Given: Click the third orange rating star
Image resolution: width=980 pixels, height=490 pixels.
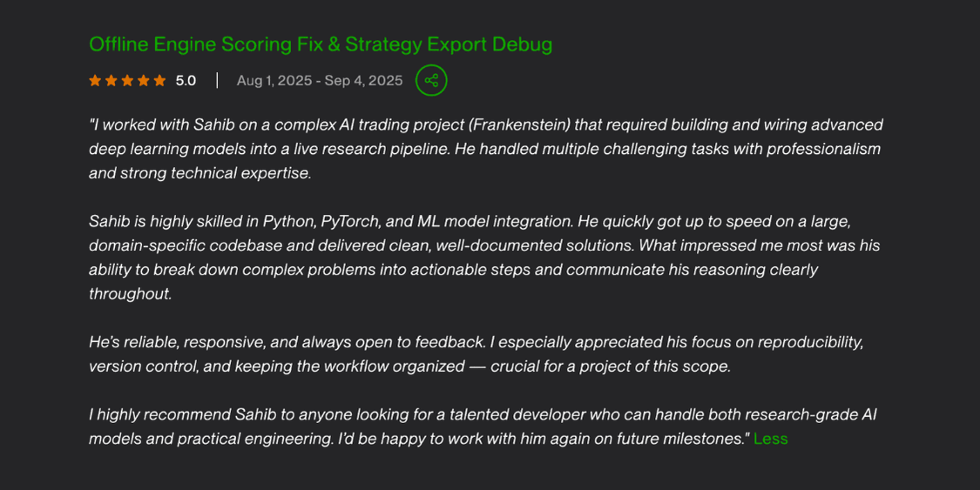Looking at the screenshot, I should (127, 81).
